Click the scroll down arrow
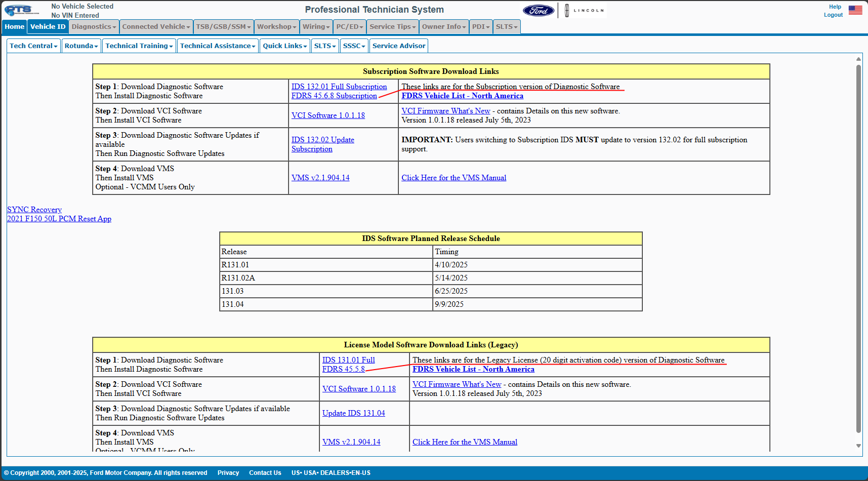868x481 pixels. (x=858, y=446)
